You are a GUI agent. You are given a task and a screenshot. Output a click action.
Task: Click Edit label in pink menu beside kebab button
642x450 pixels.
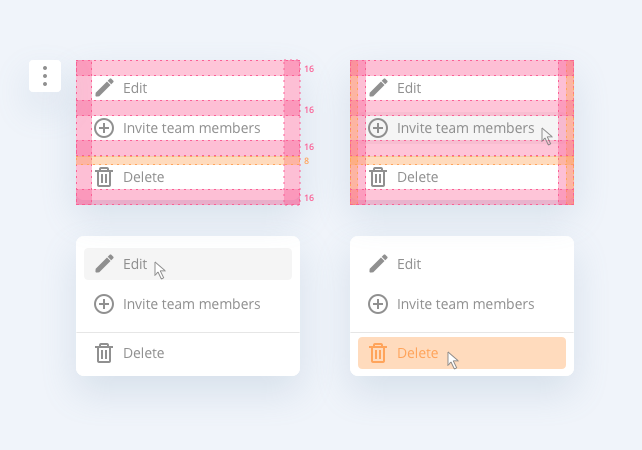coord(135,88)
